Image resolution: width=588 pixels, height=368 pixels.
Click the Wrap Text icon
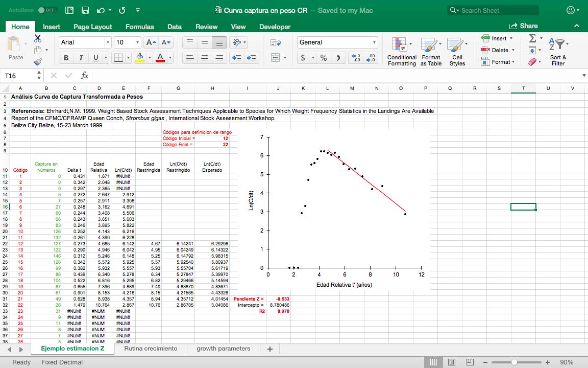pos(276,42)
